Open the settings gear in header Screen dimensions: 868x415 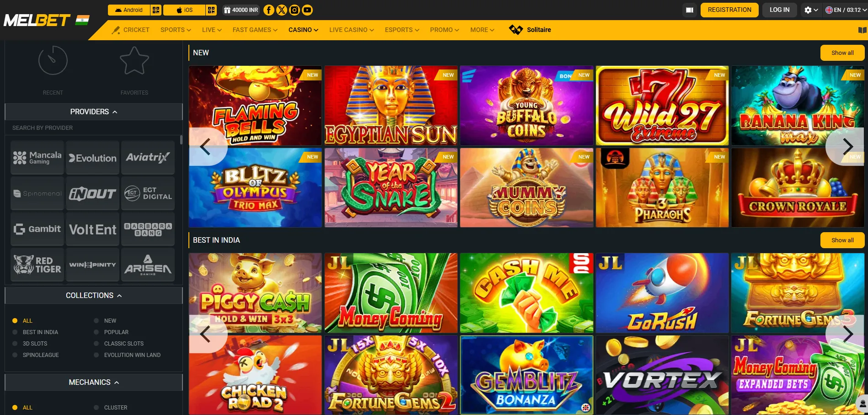tap(811, 10)
